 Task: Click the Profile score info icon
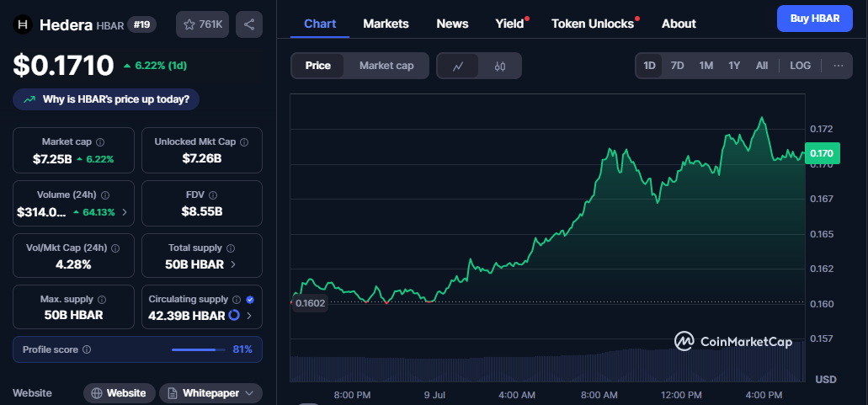click(87, 349)
